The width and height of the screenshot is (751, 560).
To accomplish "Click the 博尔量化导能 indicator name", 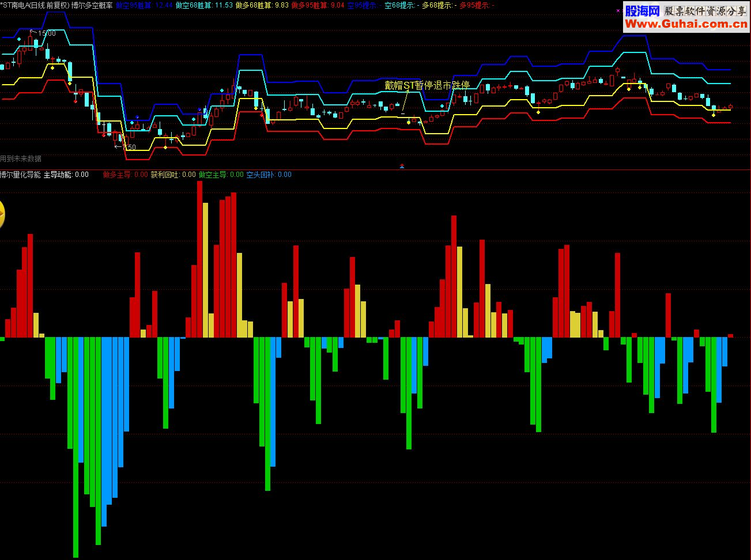I will (x=21, y=175).
